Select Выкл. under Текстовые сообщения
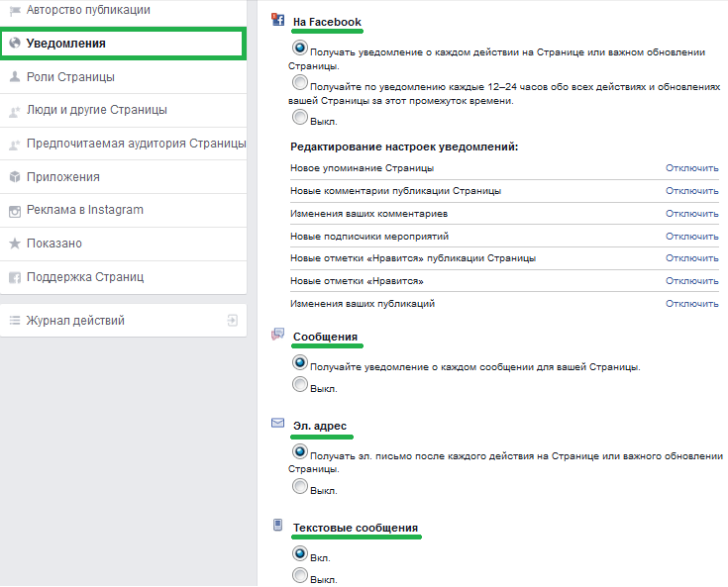Image resolution: width=728 pixels, height=587 pixels. pyautogui.click(x=300, y=575)
